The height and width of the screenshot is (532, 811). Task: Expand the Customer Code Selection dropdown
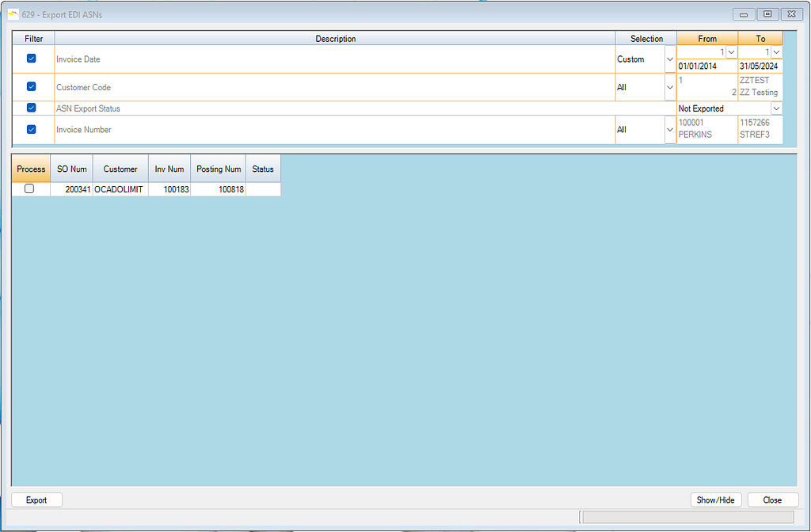(x=670, y=88)
